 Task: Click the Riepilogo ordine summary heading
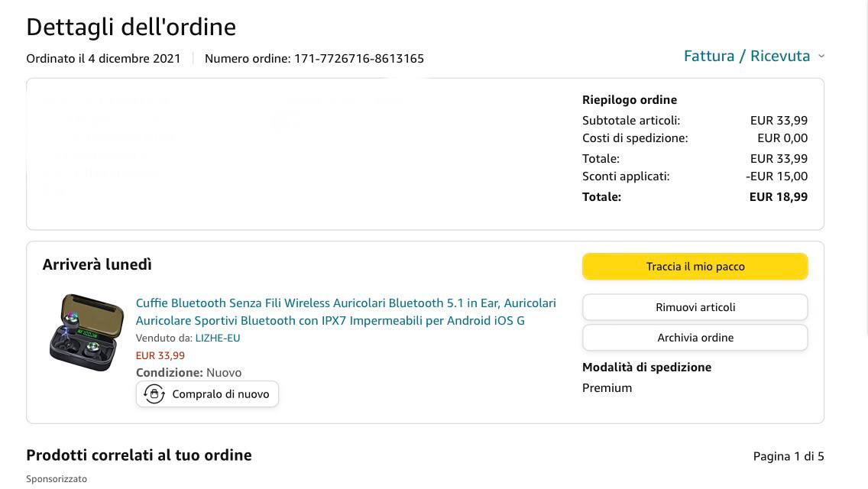click(x=629, y=100)
